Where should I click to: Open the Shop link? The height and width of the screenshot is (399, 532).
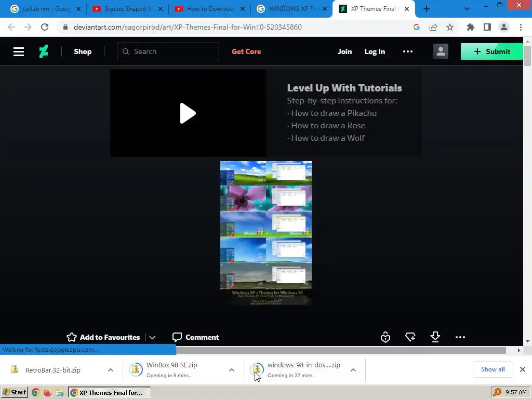pos(83,51)
